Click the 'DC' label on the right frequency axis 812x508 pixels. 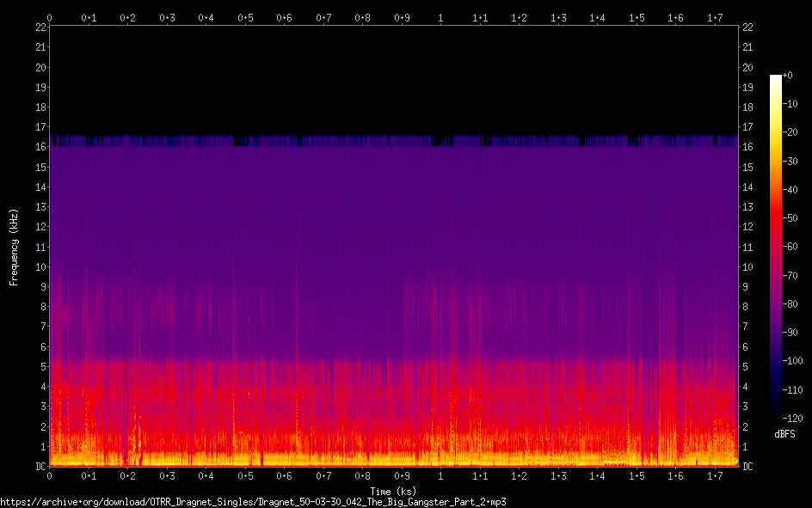[x=748, y=467]
